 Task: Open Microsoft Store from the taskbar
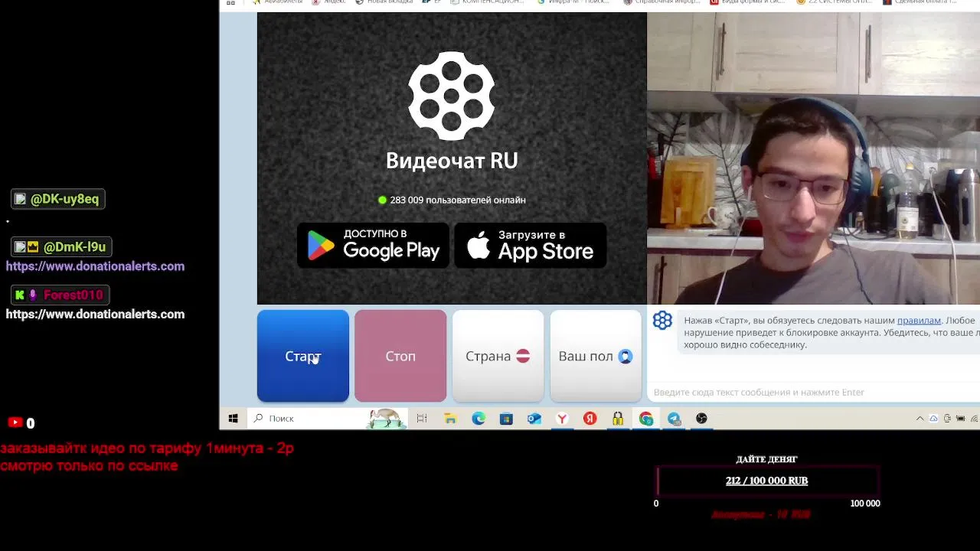tap(506, 419)
